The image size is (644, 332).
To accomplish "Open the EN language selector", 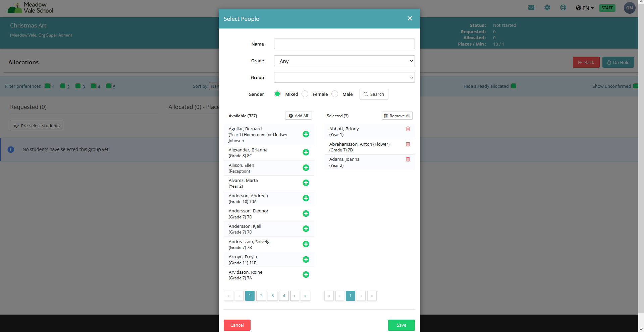I will click(x=585, y=8).
